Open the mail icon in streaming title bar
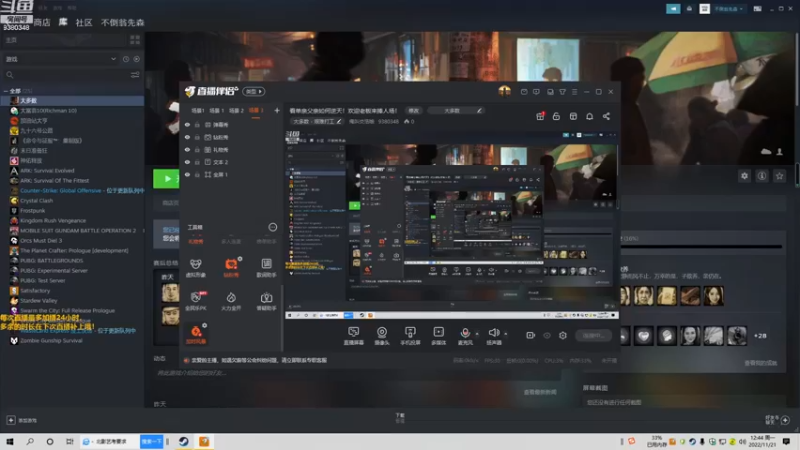 point(524,92)
